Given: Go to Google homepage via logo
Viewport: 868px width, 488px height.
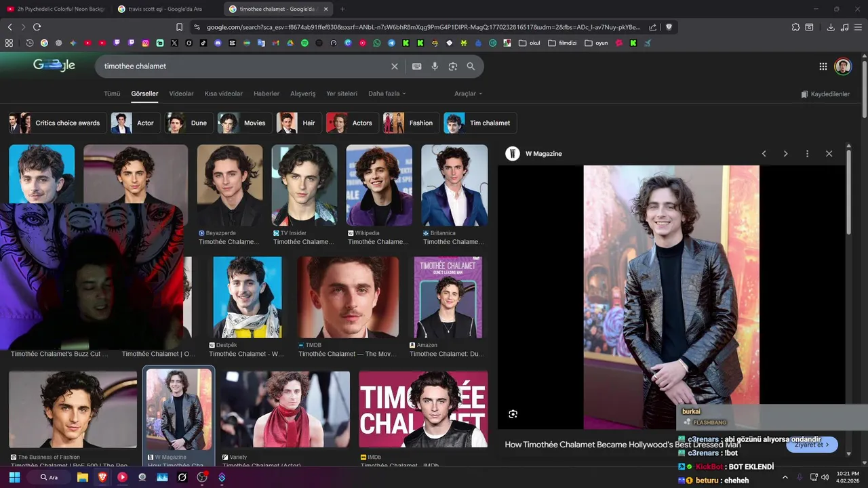Looking at the screenshot, I should 54,65.
